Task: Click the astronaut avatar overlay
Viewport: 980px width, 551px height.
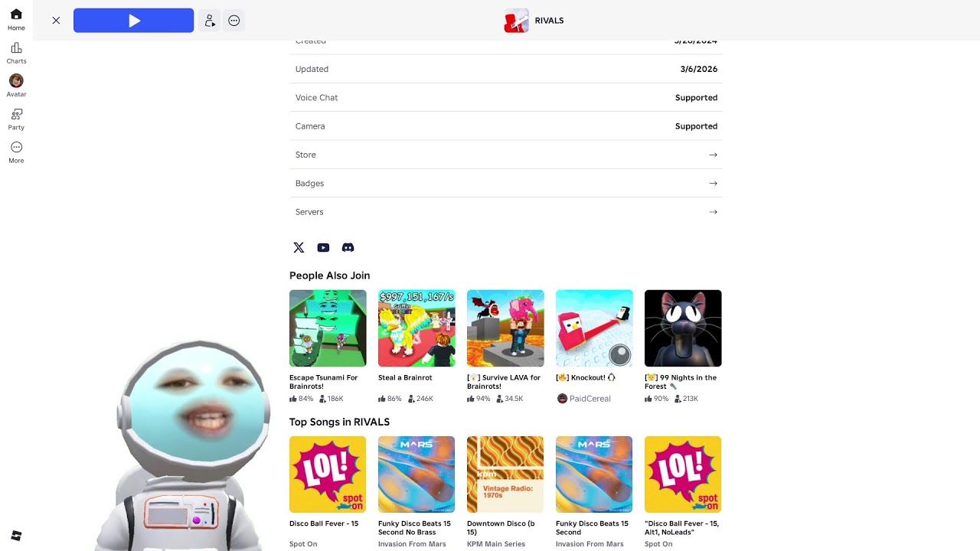Action: 188,444
